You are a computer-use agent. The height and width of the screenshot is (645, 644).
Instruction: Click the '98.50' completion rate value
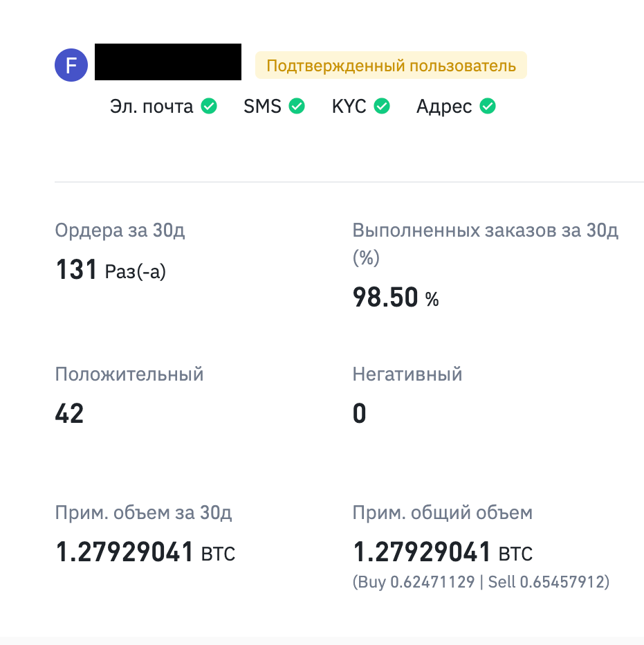(385, 298)
